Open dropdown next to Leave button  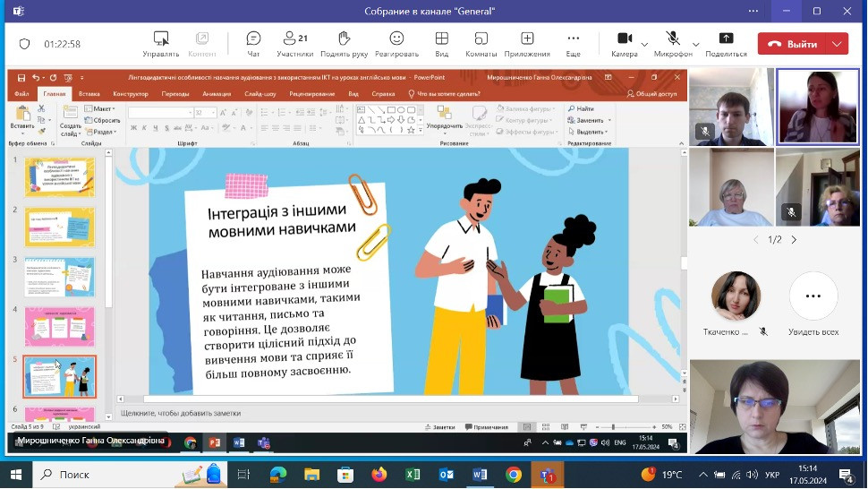[838, 44]
